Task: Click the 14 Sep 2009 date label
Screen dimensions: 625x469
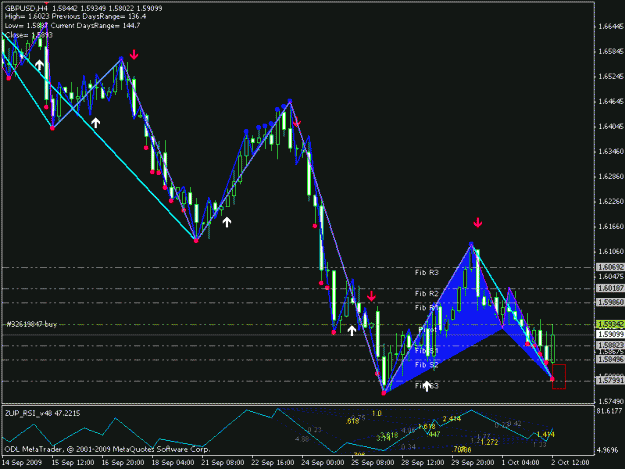Action: (22, 463)
